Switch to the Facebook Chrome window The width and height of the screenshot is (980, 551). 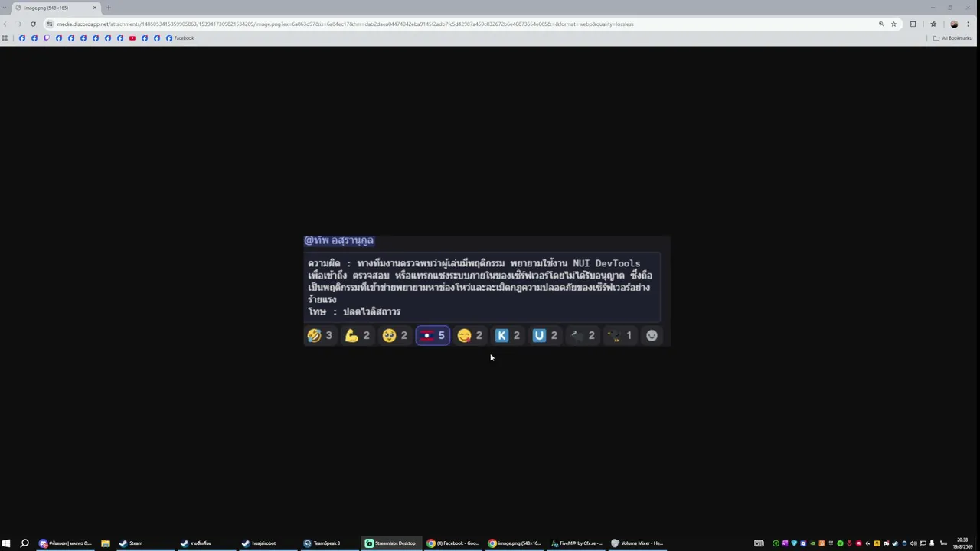tap(453, 543)
